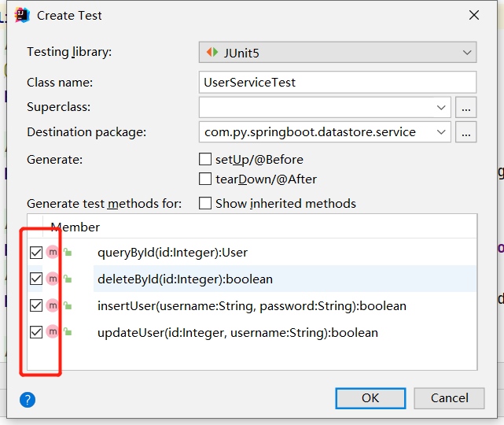Select row queryById(id:Integer):User
This screenshot has width=504, height=425.
(252, 252)
